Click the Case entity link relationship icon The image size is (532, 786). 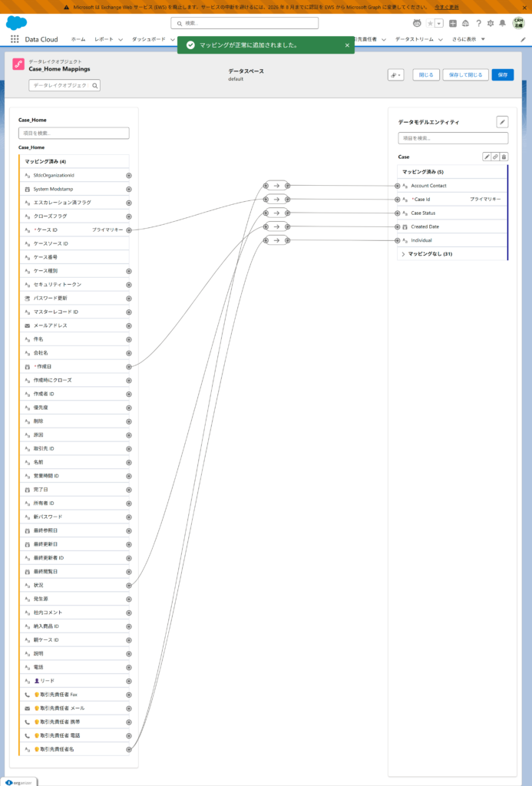point(495,157)
